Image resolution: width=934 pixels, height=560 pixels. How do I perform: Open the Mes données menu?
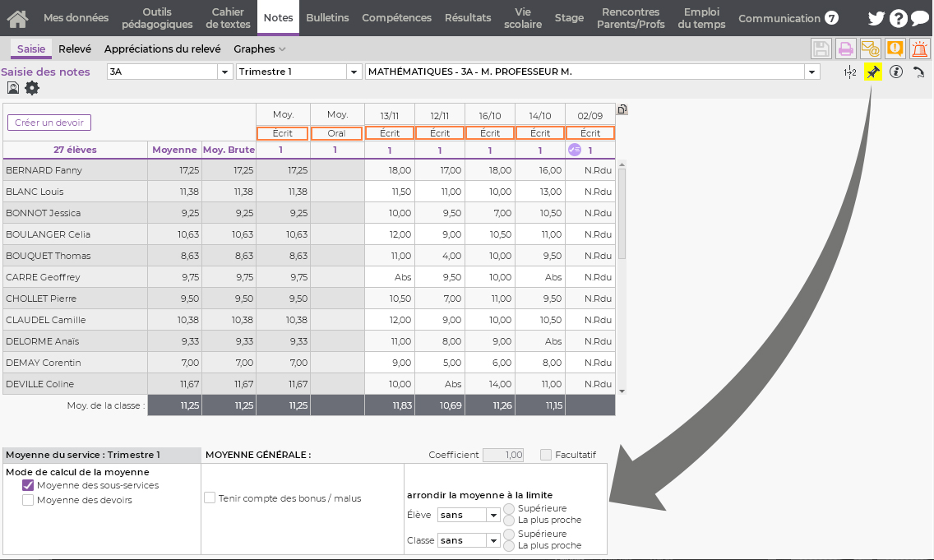[76, 18]
